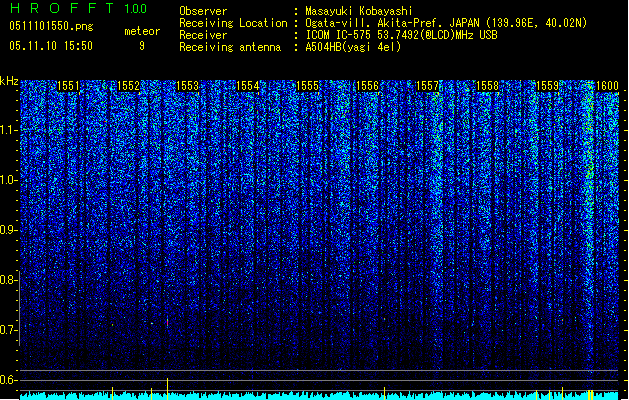Viewport: 629px width, 400px height.
Task: Click the 'Receiving antenna' label
Action: pyautogui.click(x=230, y=47)
